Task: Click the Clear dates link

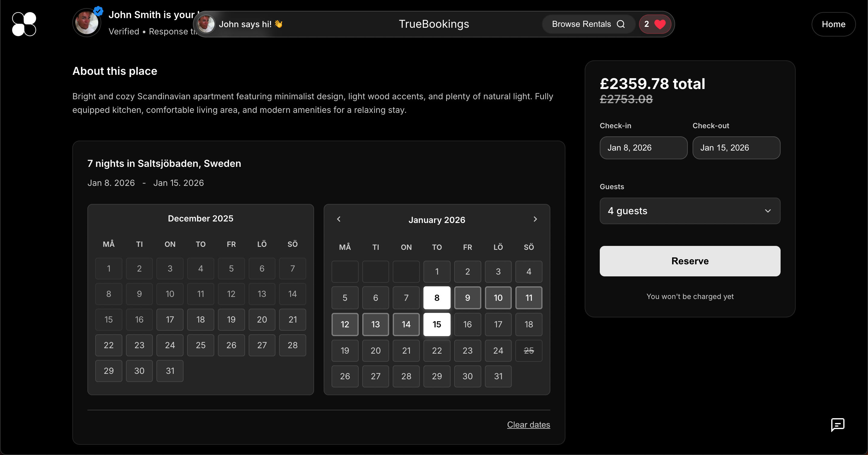Action: point(528,425)
